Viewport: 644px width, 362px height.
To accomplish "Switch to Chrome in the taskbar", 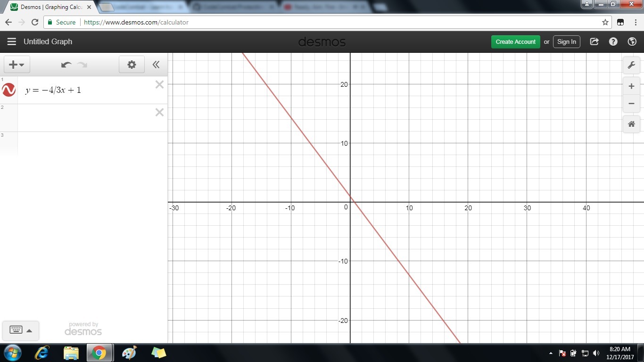I will click(x=99, y=353).
